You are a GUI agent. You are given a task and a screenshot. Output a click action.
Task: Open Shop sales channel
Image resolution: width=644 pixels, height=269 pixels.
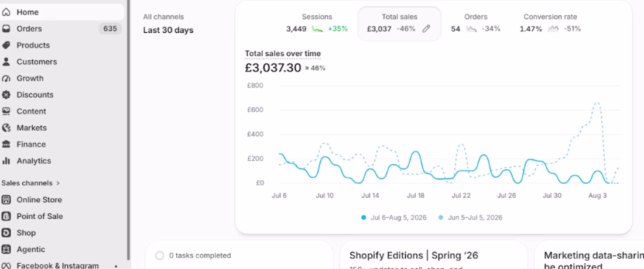point(61,233)
